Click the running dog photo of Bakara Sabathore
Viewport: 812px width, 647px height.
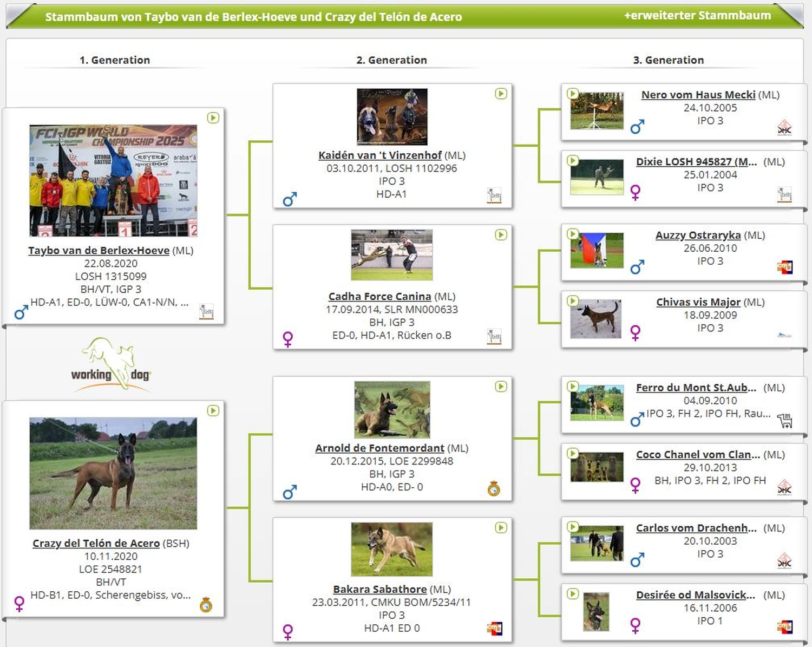391,549
